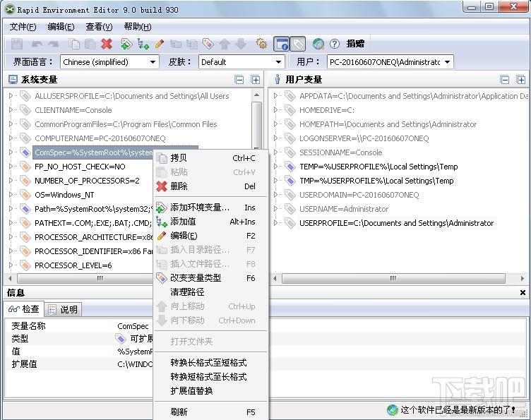Select the USERNAME=Administrator row
Screen dimensions: 531x420
tap(344, 209)
